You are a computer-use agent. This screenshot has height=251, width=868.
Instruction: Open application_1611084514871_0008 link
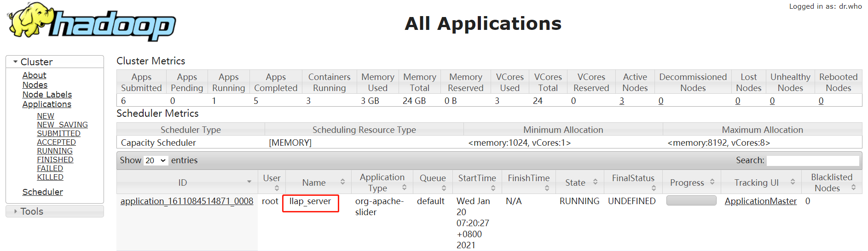pos(187,201)
